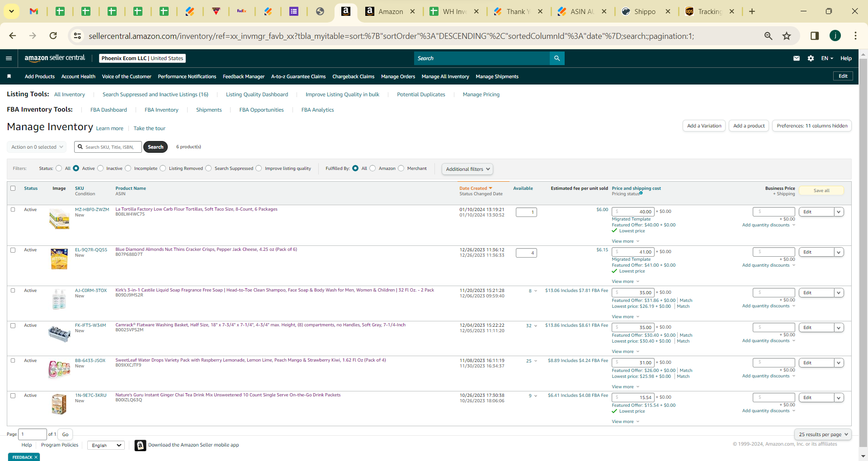Expand available quantity chevron for FK-IFT5-W34M

click(536, 326)
